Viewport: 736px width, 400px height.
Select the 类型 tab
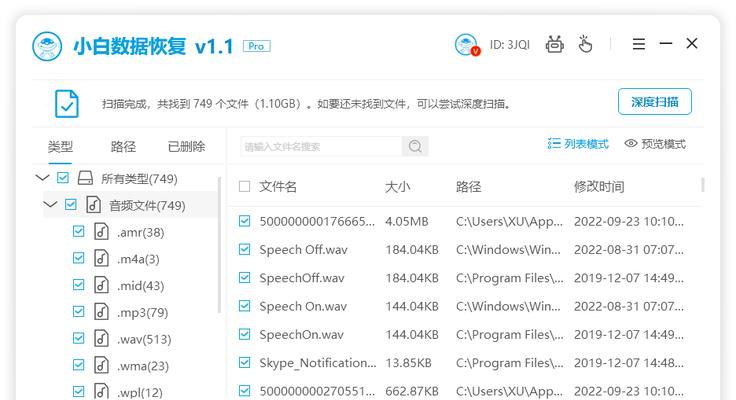click(x=60, y=147)
